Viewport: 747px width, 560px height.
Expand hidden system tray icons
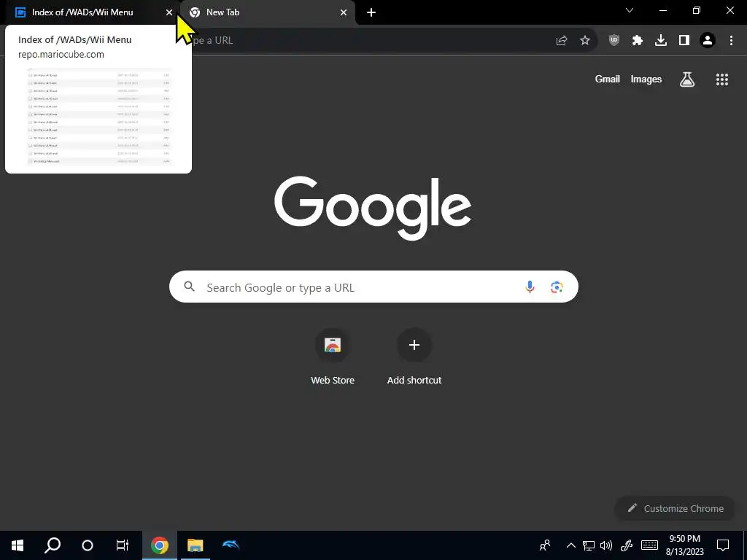pyautogui.click(x=570, y=545)
